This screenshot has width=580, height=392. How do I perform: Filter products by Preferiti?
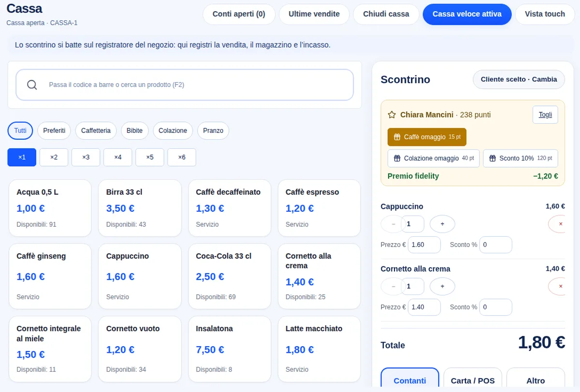(x=54, y=131)
